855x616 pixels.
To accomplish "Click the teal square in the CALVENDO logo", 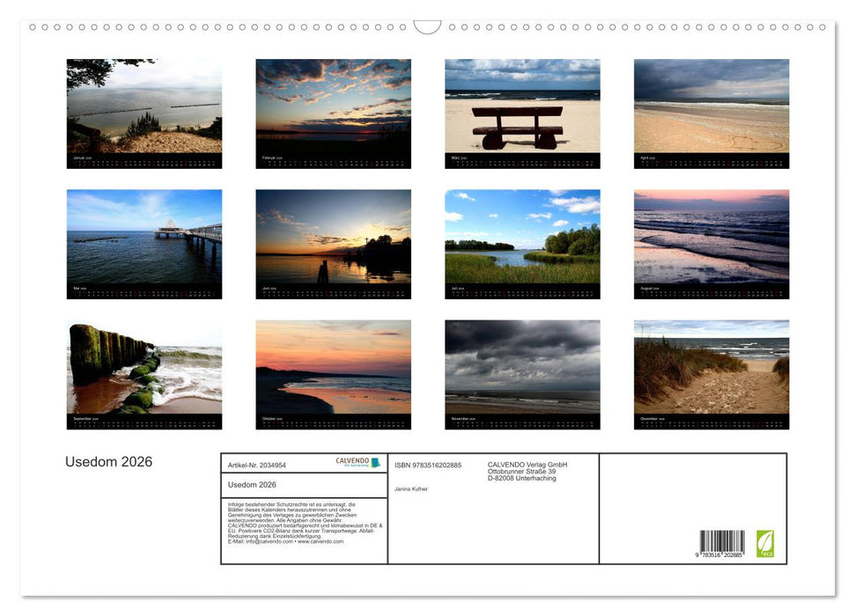I will [x=375, y=463].
